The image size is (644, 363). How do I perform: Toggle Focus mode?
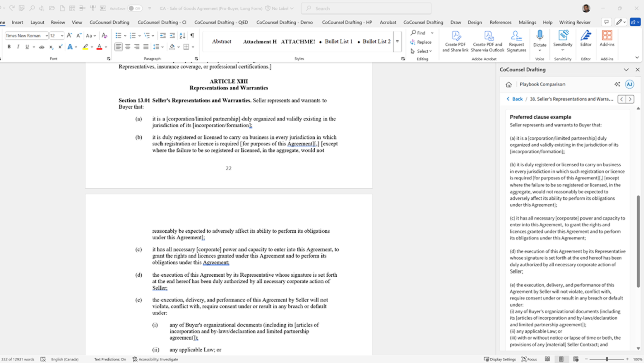pyautogui.click(x=529, y=359)
